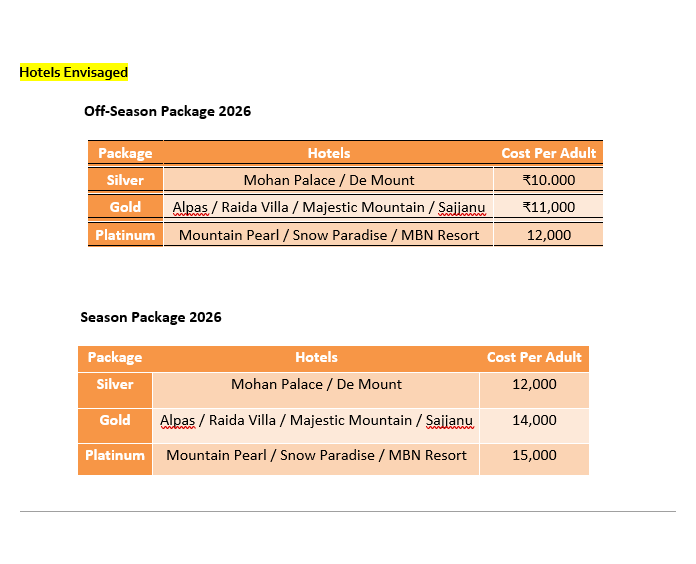
Task: Click the 15,000 cost cell
Action: tap(534, 455)
